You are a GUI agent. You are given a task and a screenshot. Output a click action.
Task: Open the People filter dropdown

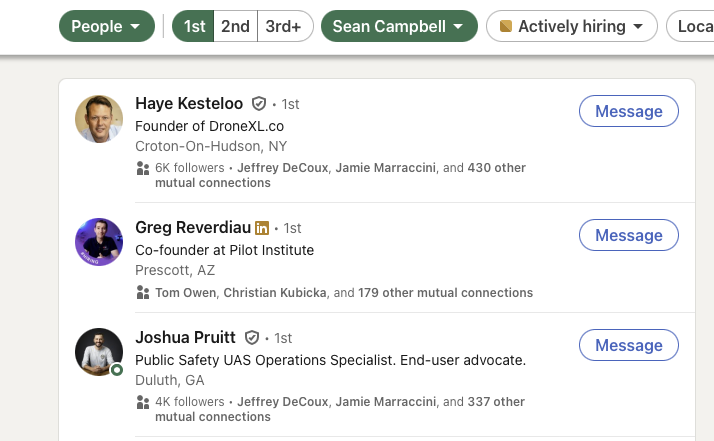107,26
